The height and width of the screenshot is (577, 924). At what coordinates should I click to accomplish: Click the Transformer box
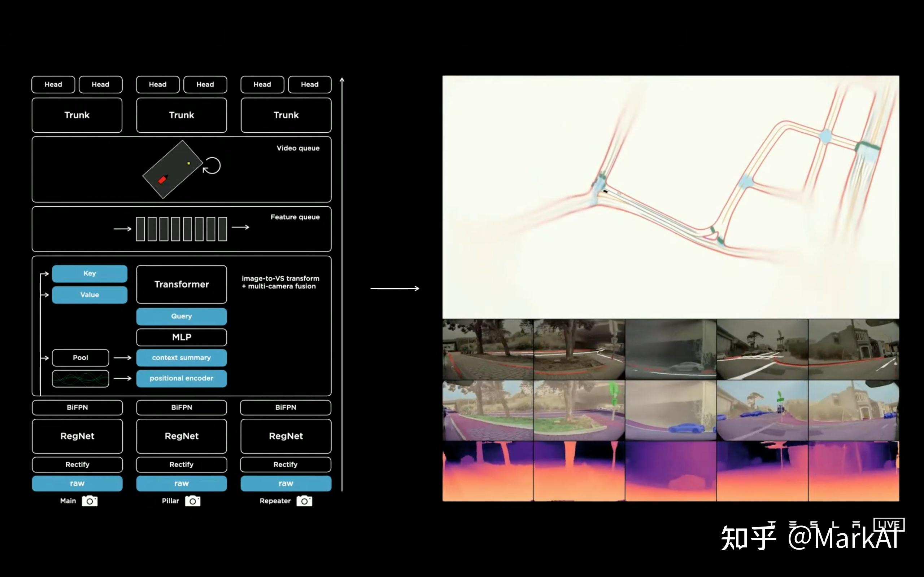coord(181,284)
